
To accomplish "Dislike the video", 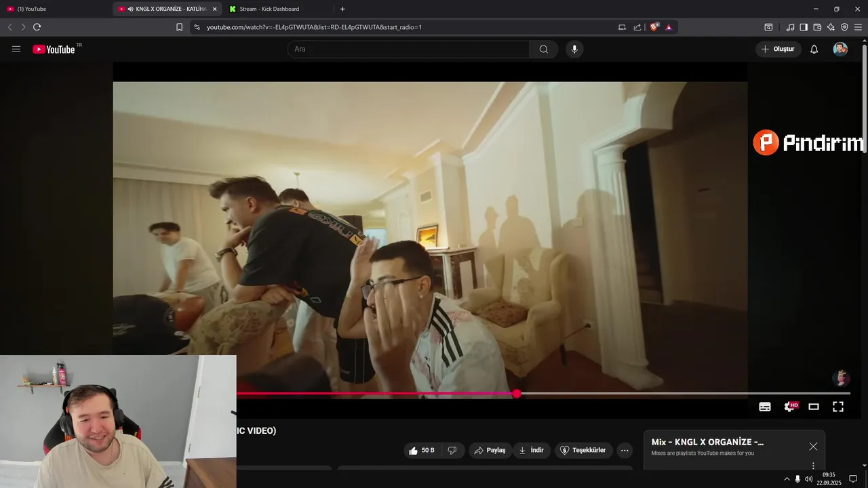I will 452,450.
